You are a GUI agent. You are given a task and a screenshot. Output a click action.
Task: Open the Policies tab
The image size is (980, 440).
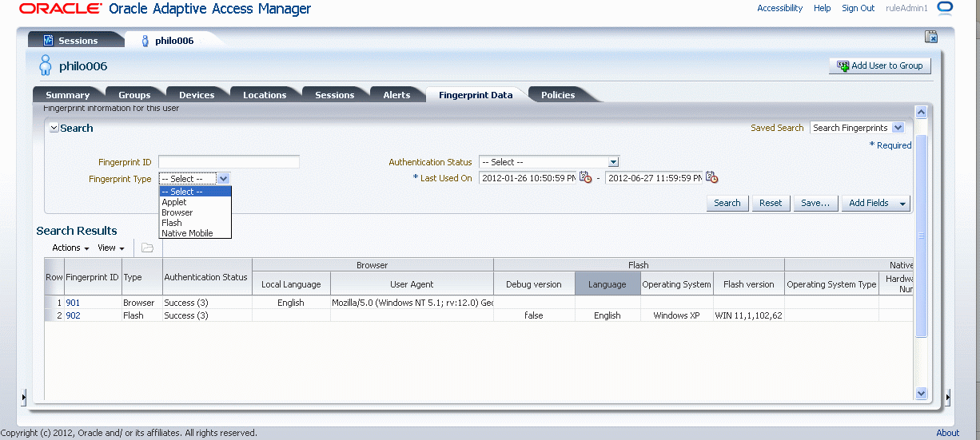(558, 95)
